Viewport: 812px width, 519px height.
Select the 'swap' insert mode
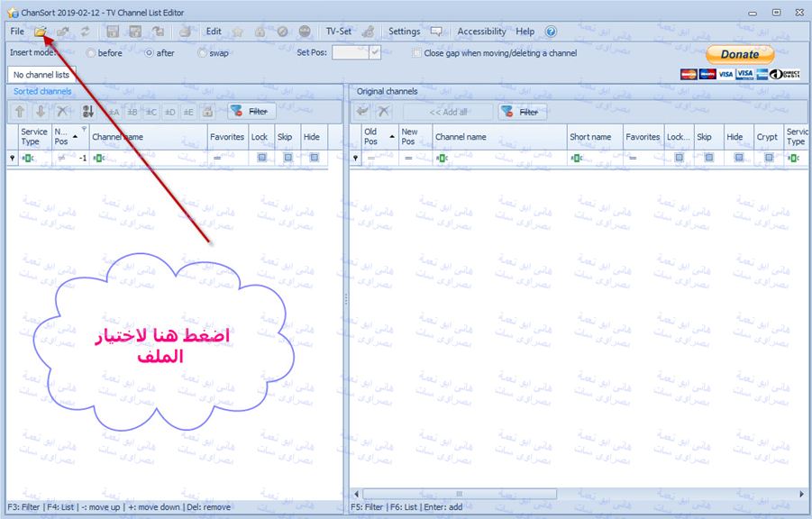click(x=202, y=53)
